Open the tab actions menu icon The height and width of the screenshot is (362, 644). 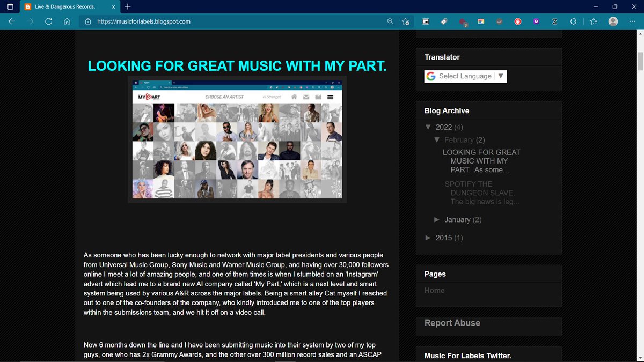(x=10, y=6)
